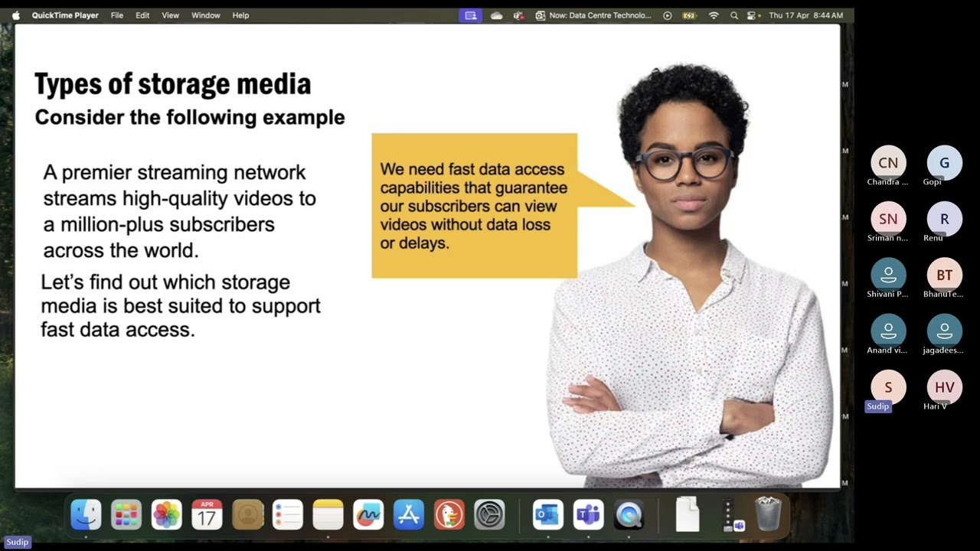Open System Settings from the Dock

489,514
